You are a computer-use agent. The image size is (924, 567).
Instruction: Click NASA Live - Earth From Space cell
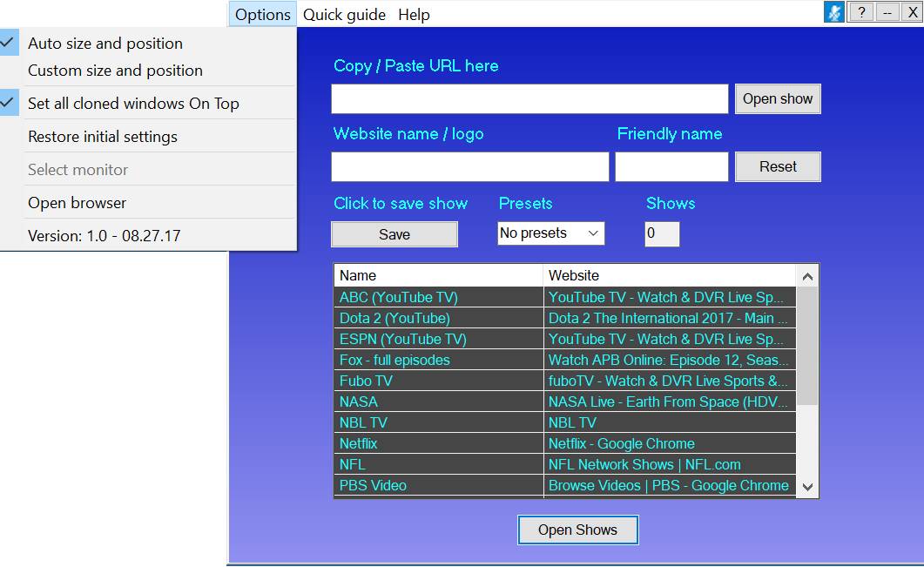pyautogui.click(x=670, y=402)
